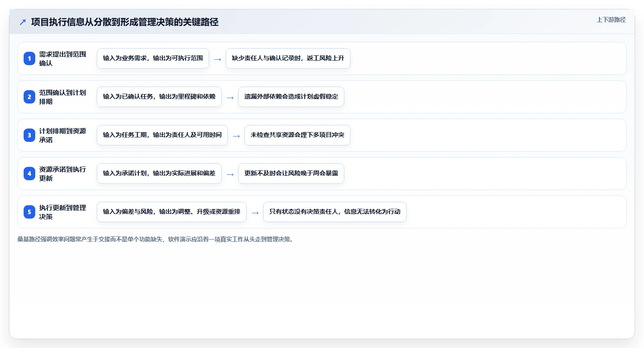Select the step label 资源承诺到执行更新
Screen dimensions: 644x348
pyautogui.click(x=63, y=174)
